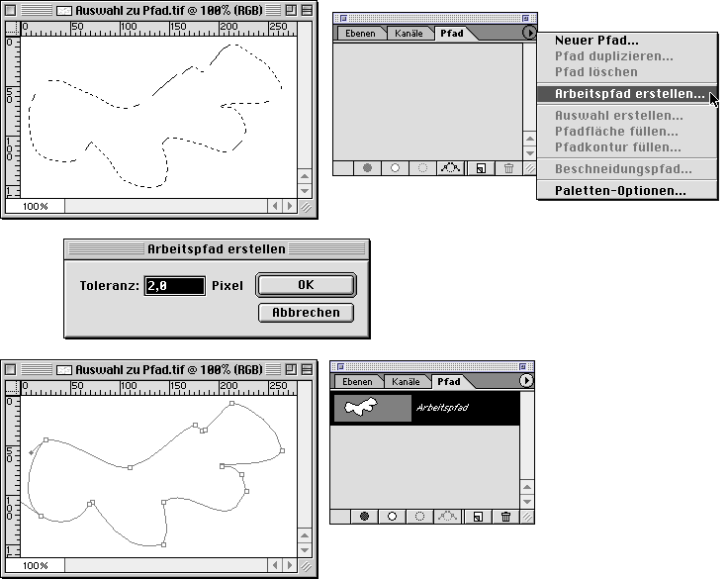Select 'Neuer Pfad...' in the palette menu
728x579 pixels.
pyautogui.click(x=596, y=41)
